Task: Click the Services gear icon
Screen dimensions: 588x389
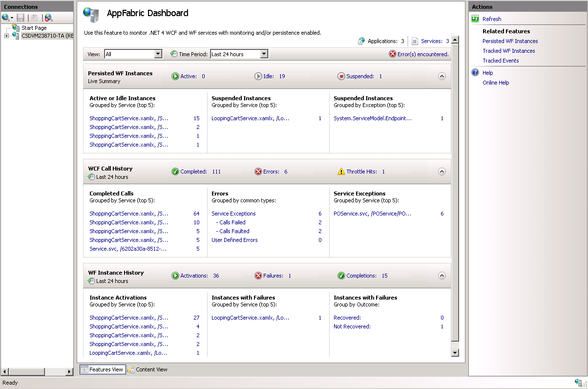Action: coord(415,41)
